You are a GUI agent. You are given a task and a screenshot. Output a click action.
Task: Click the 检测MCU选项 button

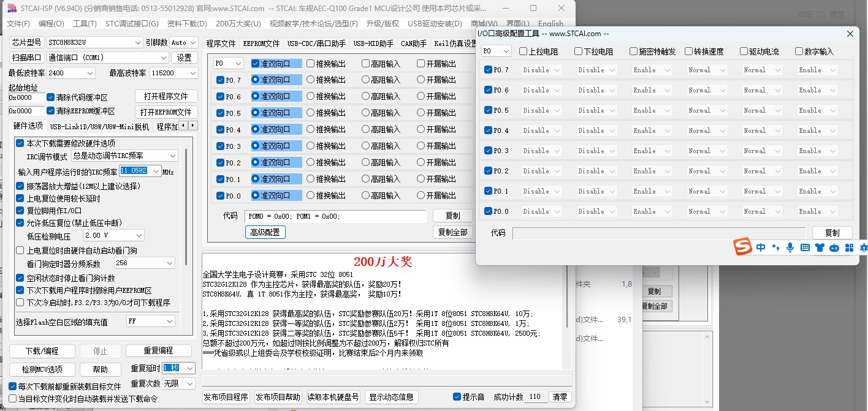click(x=42, y=369)
